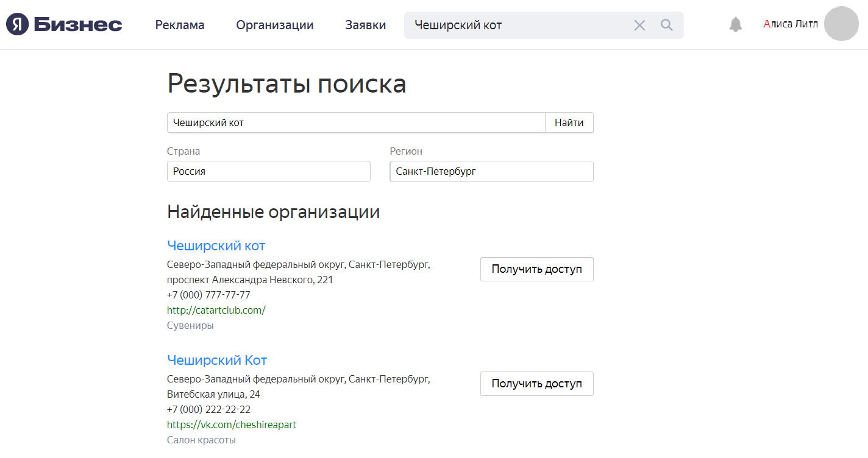Select phone number +7 (000) 222-22-22

pos(208,409)
